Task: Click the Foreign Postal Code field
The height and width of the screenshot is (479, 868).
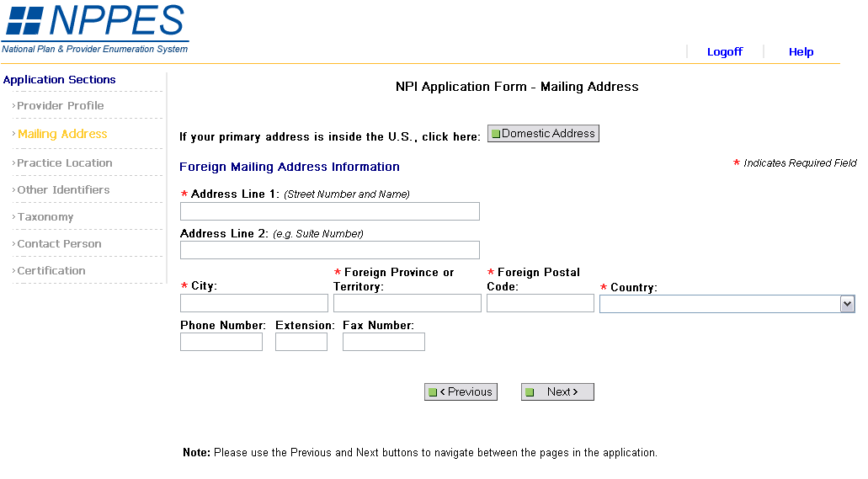Action: [x=540, y=303]
